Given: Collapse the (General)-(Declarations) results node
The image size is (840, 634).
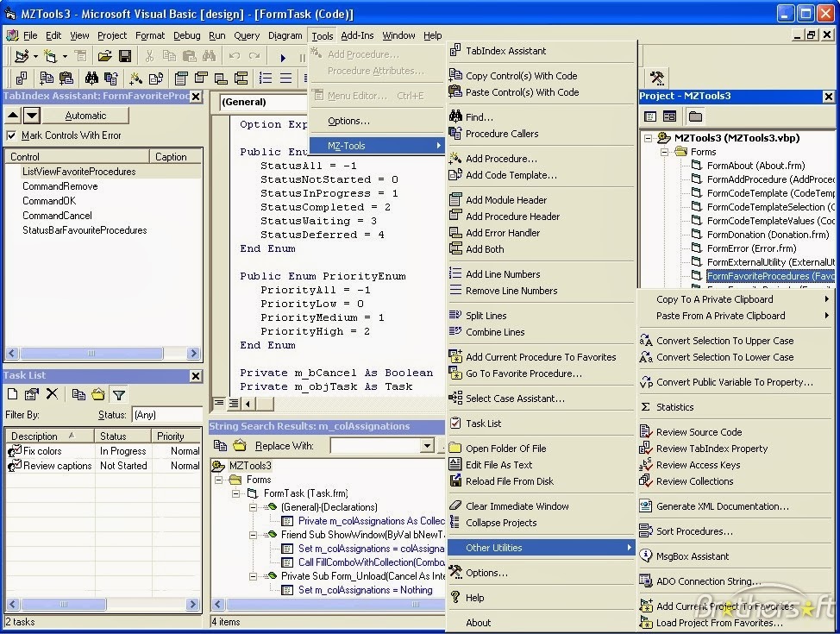Looking at the screenshot, I should tap(253, 507).
